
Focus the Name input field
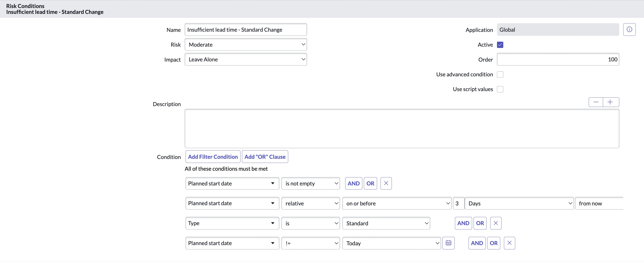point(246,29)
